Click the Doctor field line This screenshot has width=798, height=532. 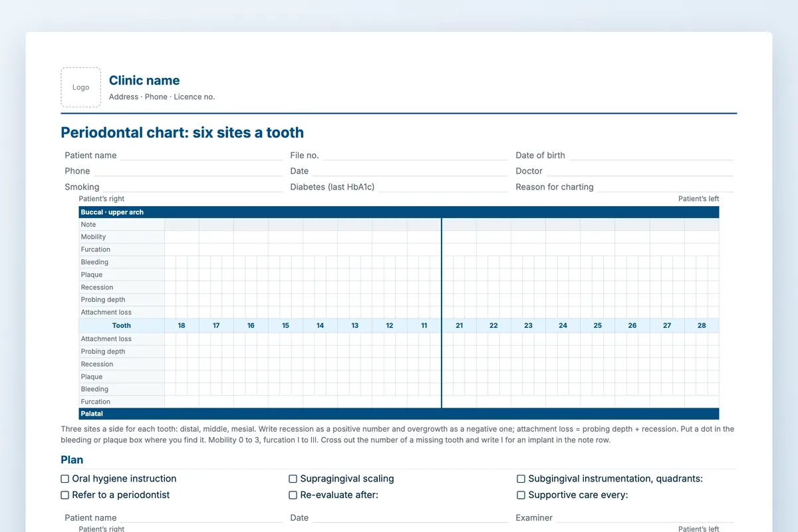640,172
